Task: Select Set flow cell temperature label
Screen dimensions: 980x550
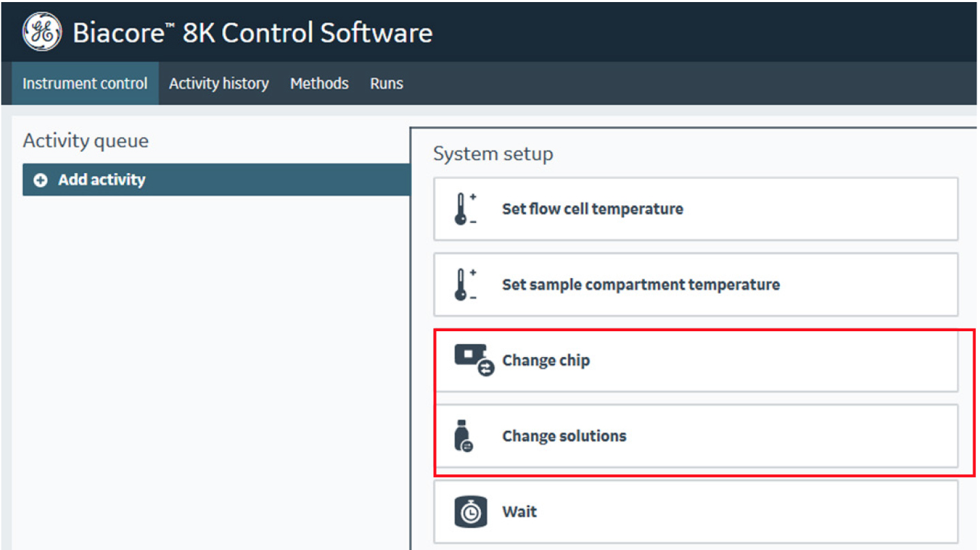Action: [592, 209]
